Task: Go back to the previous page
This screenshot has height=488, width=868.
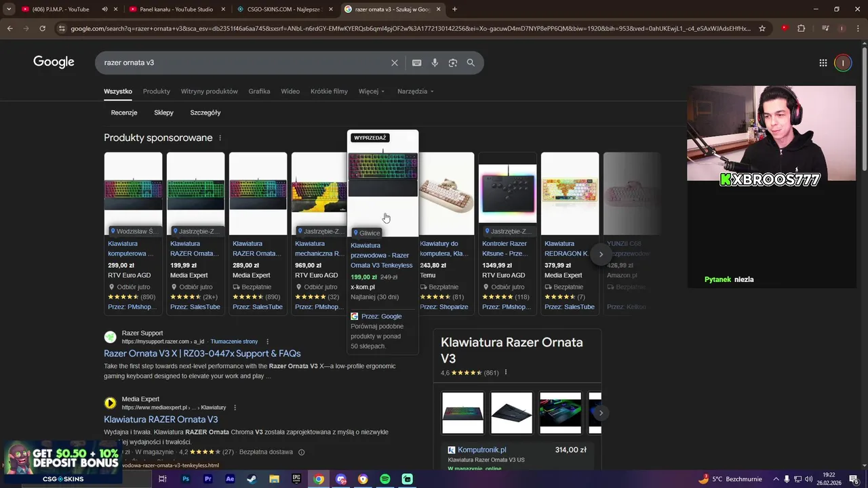Action: pyautogui.click(x=9, y=28)
